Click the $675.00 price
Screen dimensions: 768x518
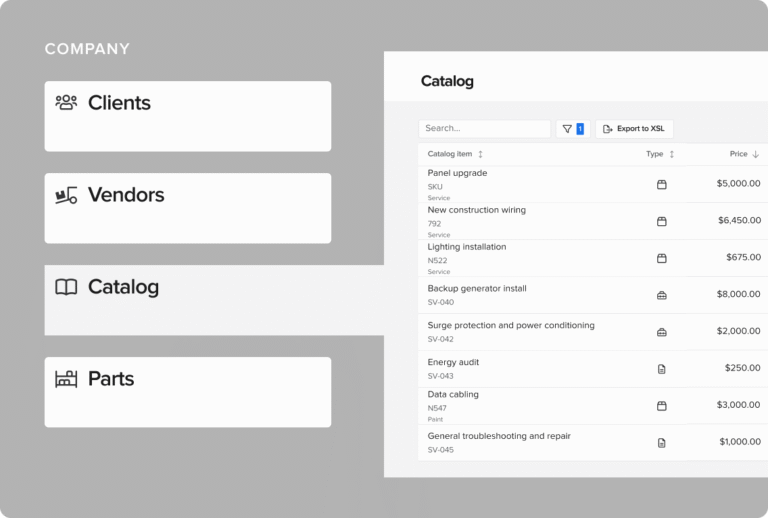744,257
